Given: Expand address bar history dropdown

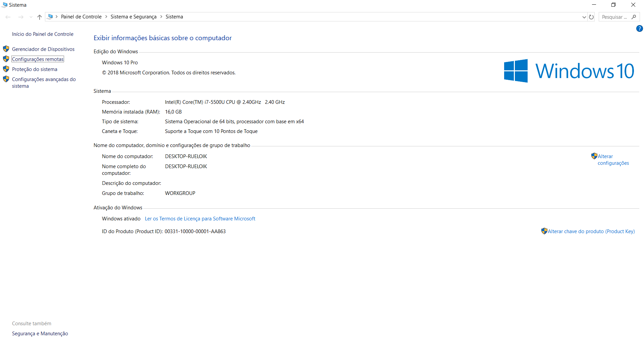Looking at the screenshot, I should pos(584,17).
